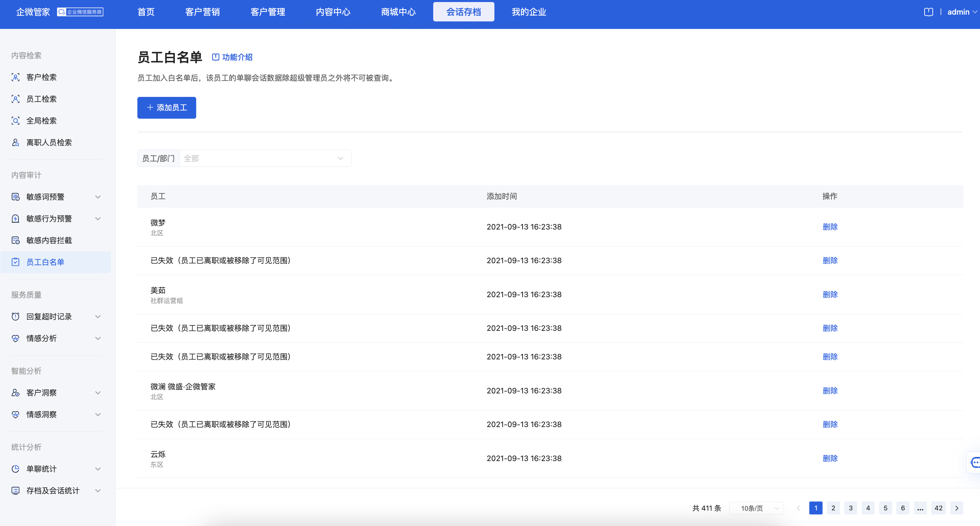Viewport: 980px width, 526px height.
Task: Expand the 回复超时记录 submenu chevron
Action: point(98,317)
